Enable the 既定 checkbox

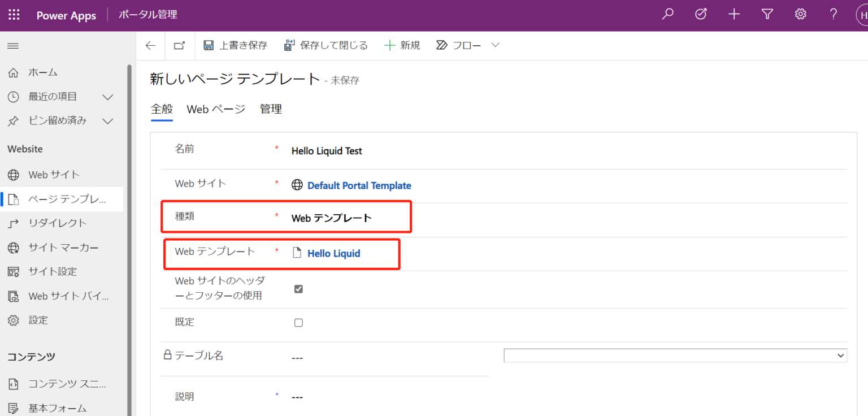(x=298, y=322)
